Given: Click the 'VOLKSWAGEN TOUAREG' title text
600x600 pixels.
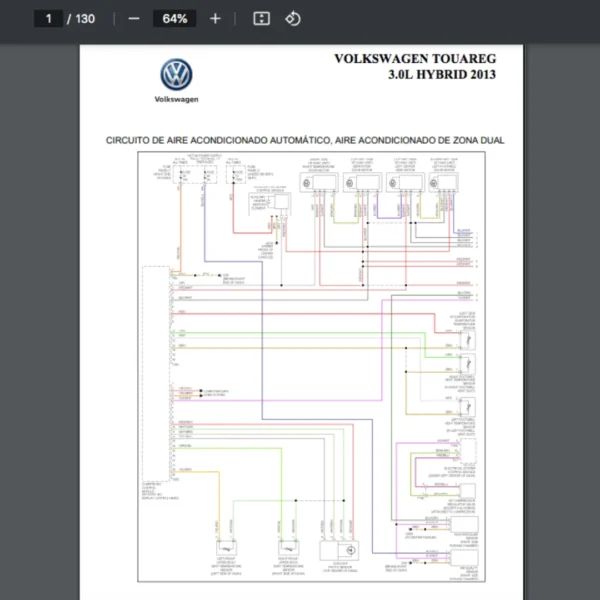Looking at the screenshot, I should (x=415, y=59).
